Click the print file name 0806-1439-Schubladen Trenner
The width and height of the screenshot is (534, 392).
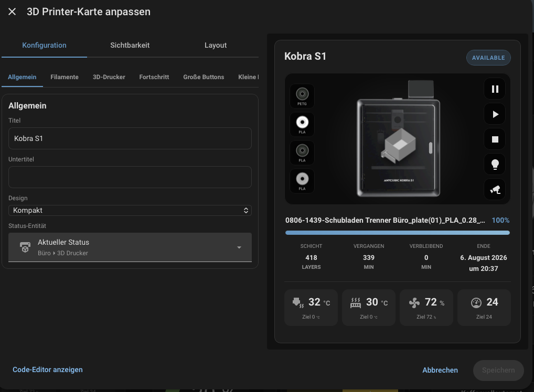tap(385, 220)
